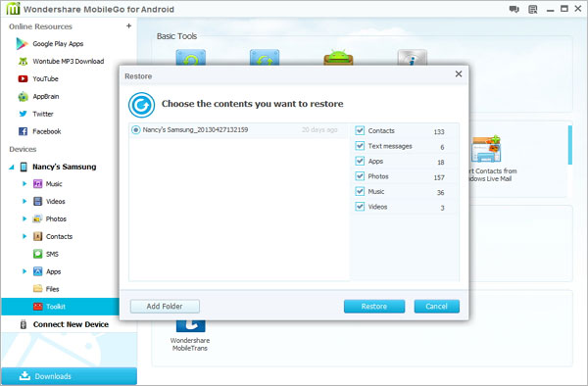Screen dimensions: 588x386
Task: Expand the Apps tree node
Action: pos(24,271)
